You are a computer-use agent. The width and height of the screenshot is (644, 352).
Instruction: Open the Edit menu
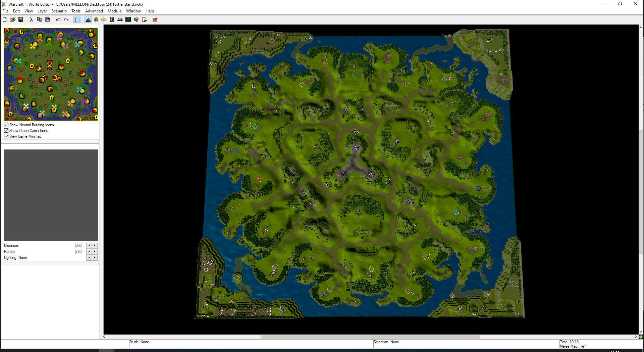coord(16,11)
